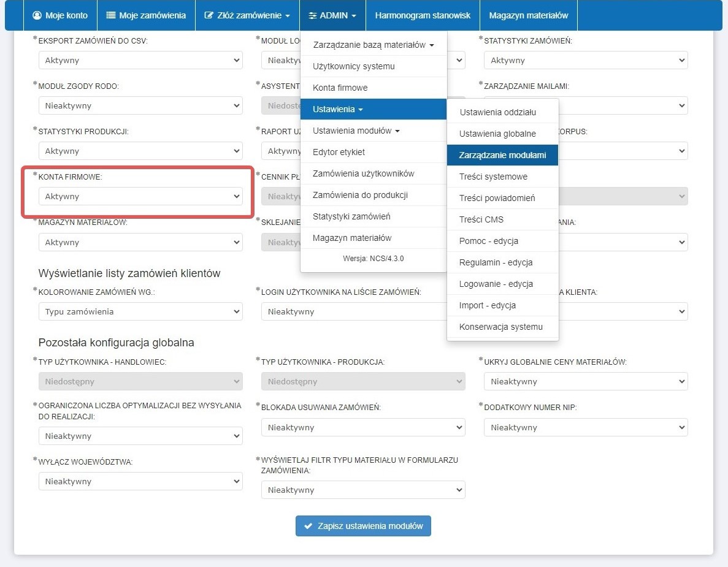Expand the Złóż zamówienie menu
The height and width of the screenshot is (567, 728).
(248, 15)
